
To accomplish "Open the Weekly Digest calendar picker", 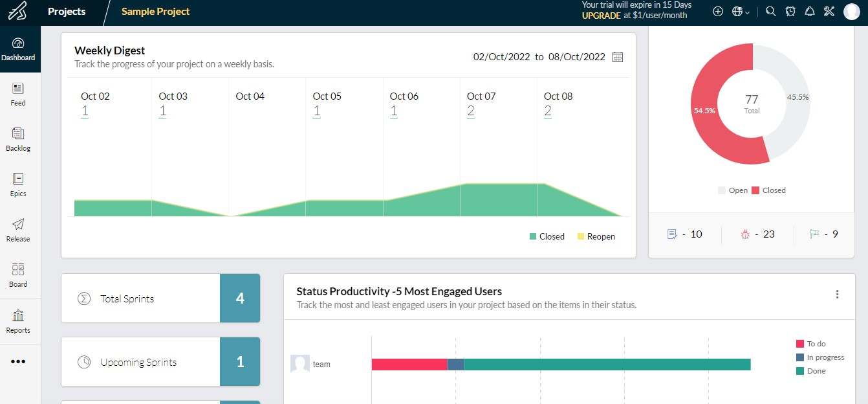I will [x=618, y=57].
